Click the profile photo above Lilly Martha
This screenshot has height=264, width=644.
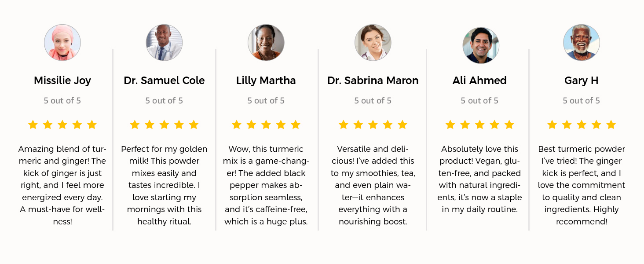[x=266, y=43]
